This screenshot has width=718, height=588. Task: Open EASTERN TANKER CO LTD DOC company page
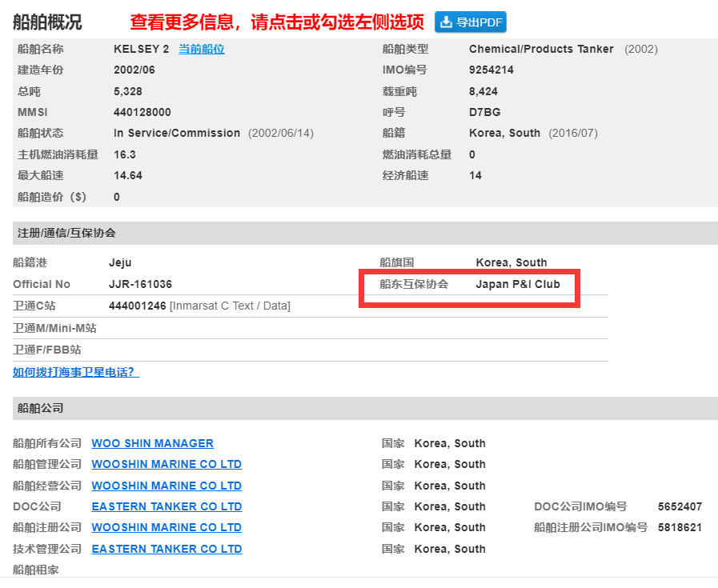pyautogui.click(x=166, y=506)
